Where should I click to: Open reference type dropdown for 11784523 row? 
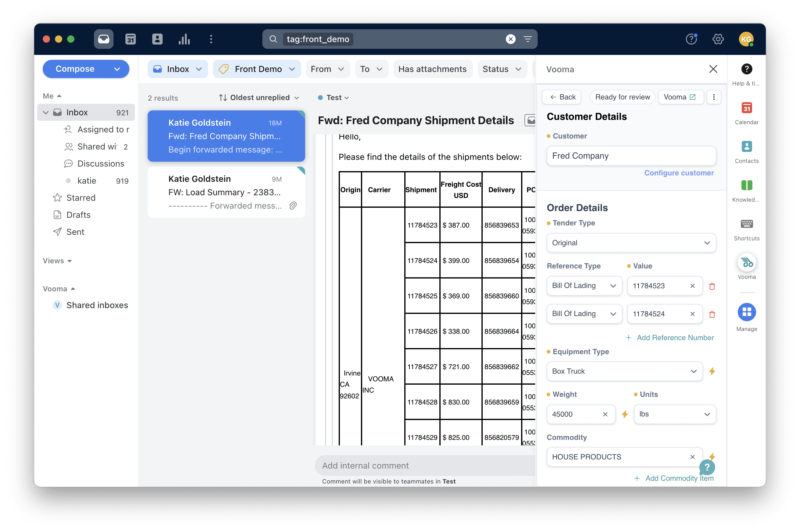point(584,286)
